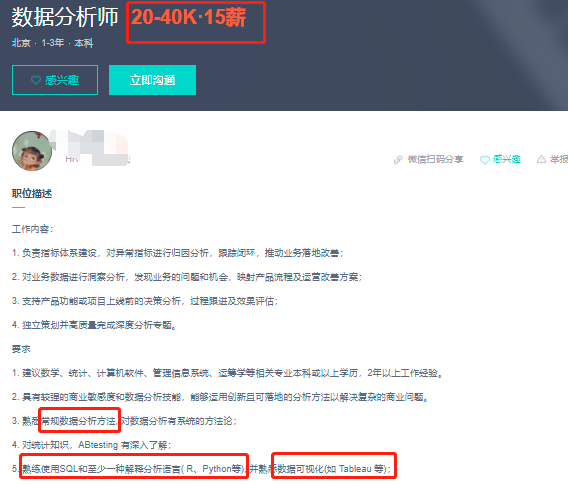Click the 立即沟通 button
This screenshot has width=568, height=485.
point(153,80)
